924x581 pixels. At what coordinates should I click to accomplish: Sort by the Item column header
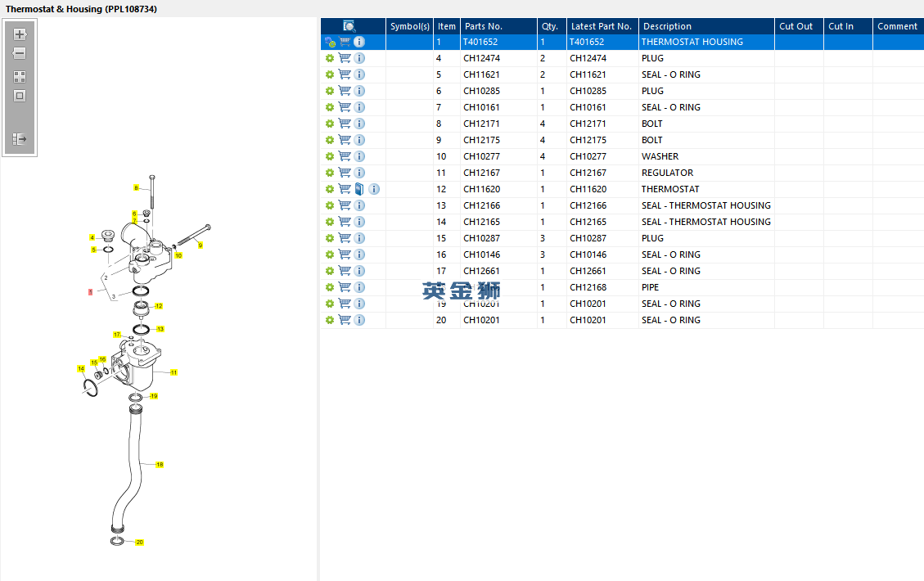pyautogui.click(x=447, y=26)
